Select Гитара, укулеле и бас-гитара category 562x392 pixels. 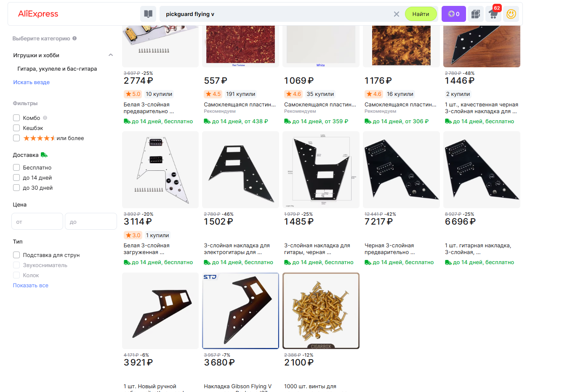(57, 69)
